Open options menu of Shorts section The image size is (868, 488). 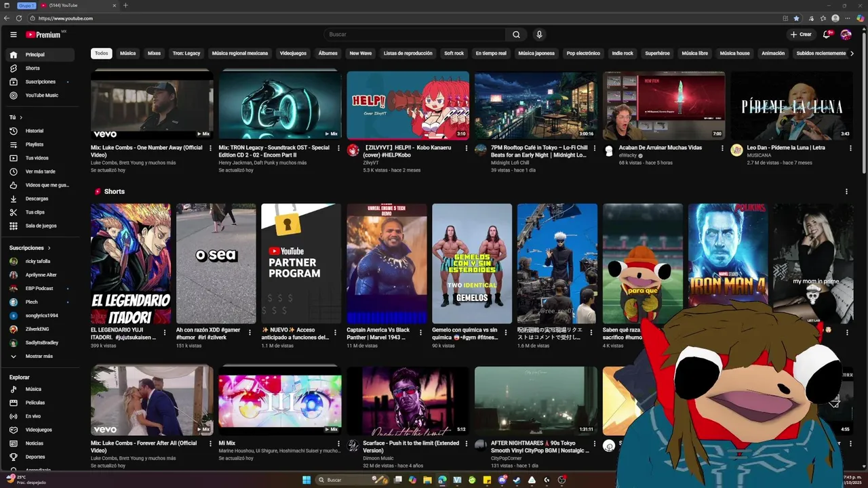click(846, 192)
